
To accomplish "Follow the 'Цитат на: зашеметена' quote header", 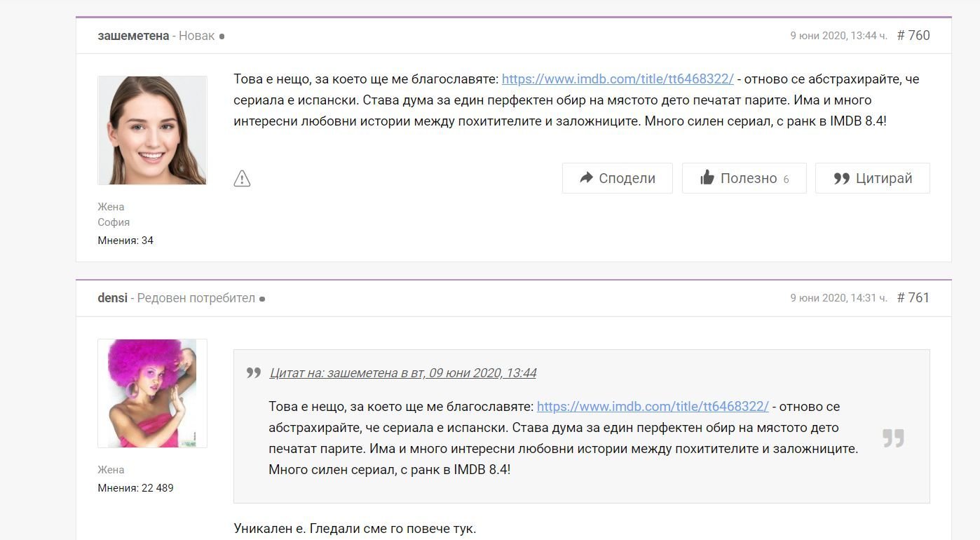I will pos(403,373).
